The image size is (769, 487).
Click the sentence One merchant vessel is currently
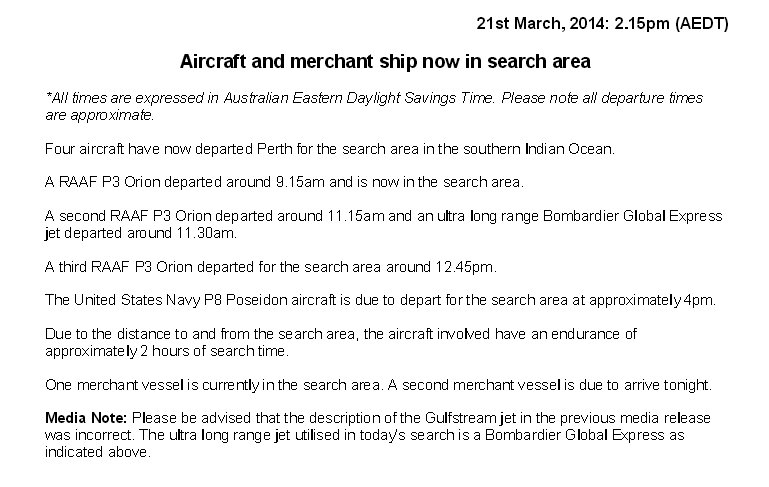point(213,385)
